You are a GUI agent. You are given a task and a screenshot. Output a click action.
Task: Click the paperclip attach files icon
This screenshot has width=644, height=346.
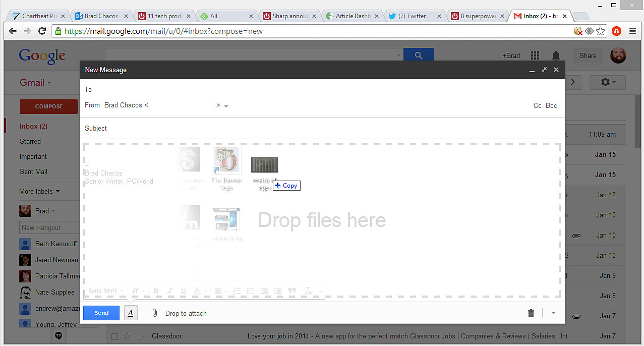click(x=155, y=313)
